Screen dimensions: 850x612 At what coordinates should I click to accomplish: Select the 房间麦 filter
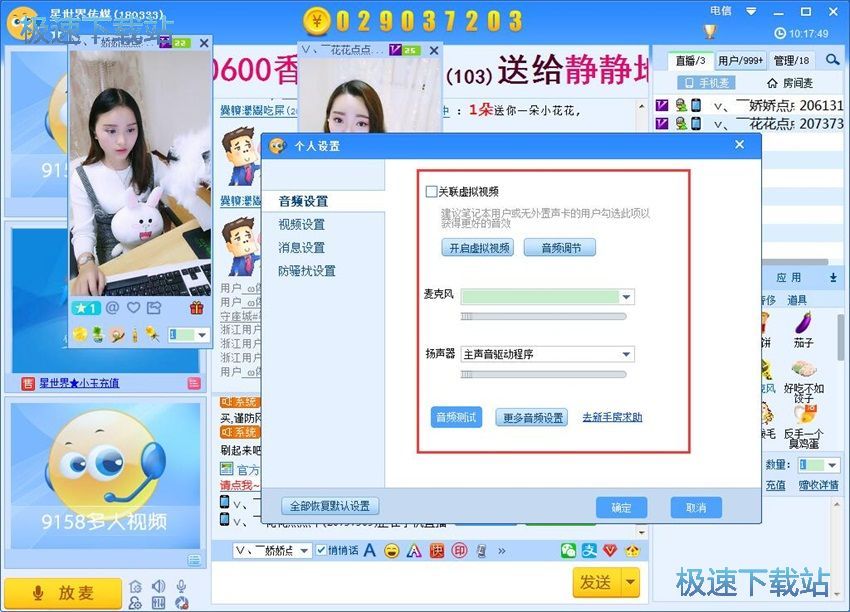coord(790,83)
